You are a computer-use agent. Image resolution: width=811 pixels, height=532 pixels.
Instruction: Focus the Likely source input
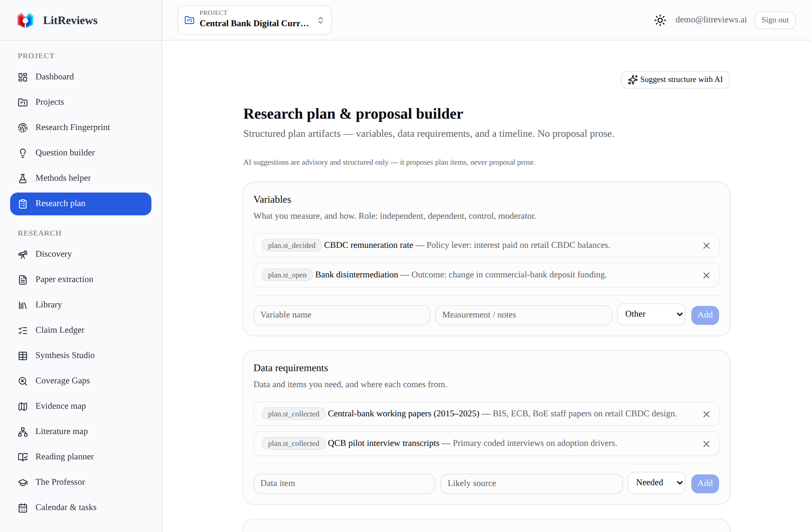coord(531,483)
